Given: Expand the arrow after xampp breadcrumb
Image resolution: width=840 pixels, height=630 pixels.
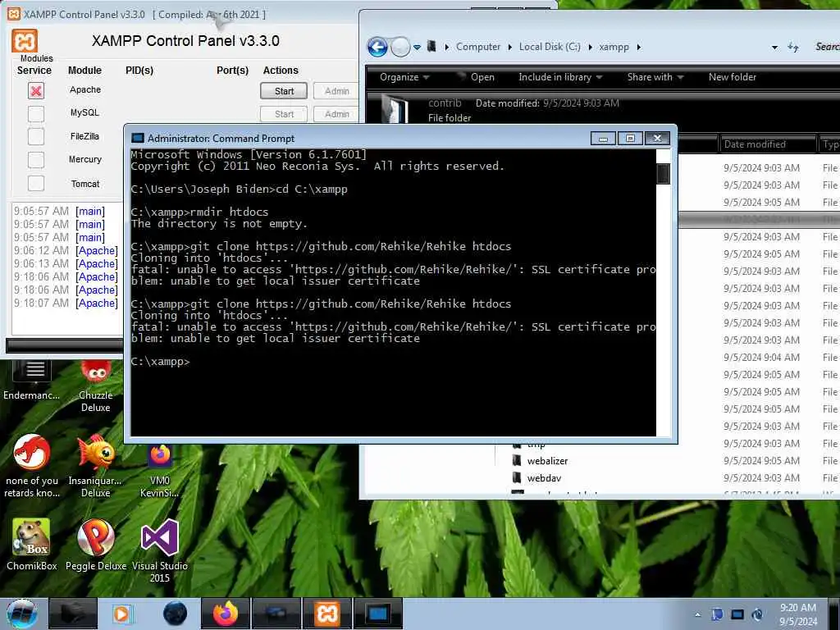Looking at the screenshot, I should 638,47.
